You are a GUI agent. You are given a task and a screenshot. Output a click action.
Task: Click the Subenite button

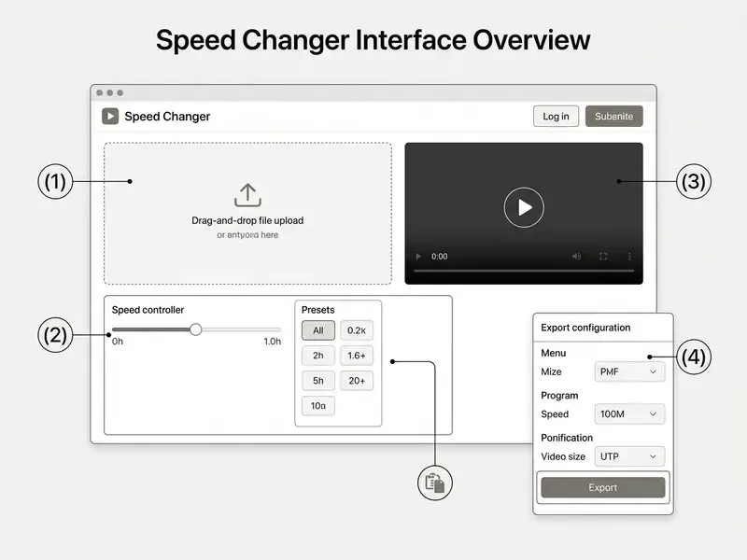pos(613,116)
